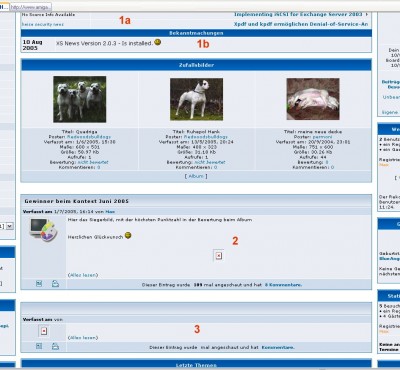Open the dropdown arrow in left sidebar
This screenshot has height=370, width=400.
click(x=10, y=226)
